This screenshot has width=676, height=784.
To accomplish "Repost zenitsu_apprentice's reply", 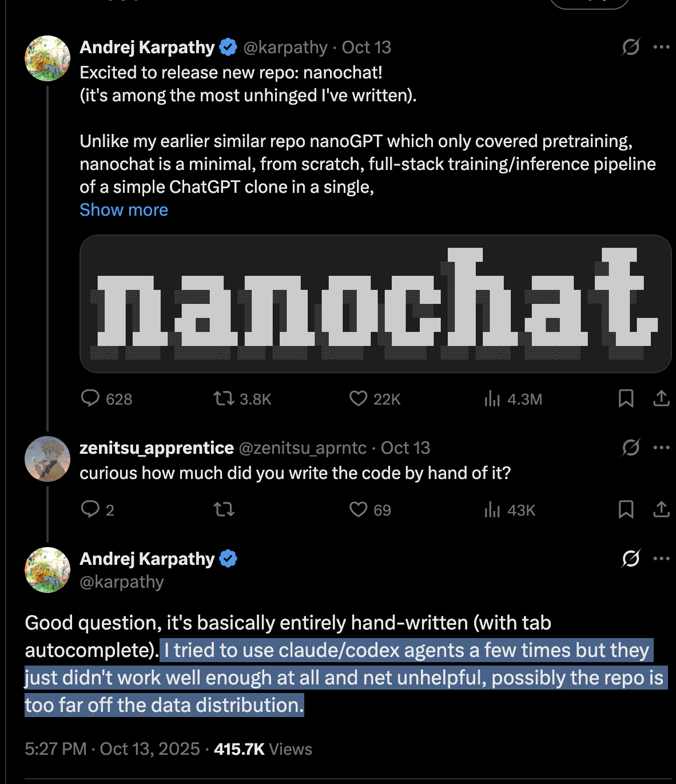I will point(224,509).
